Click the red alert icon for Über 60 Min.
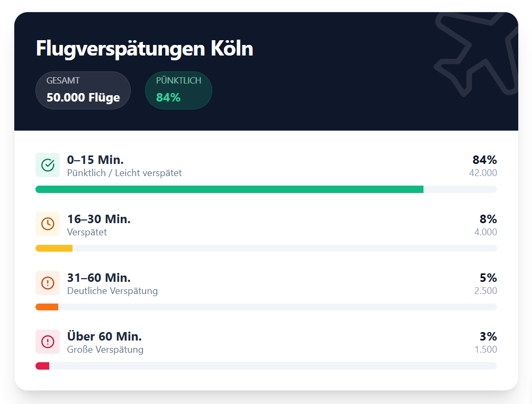 click(x=48, y=341)
